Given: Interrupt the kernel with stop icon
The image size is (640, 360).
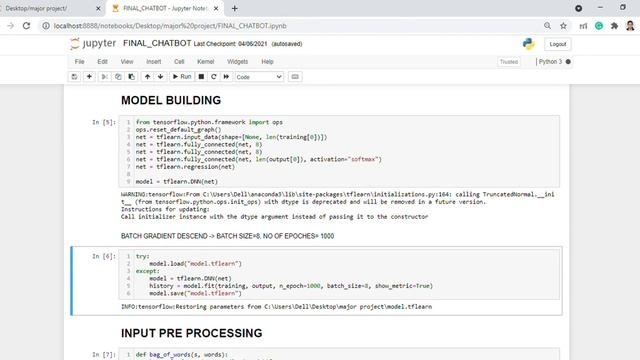Looking at the screenshot, I should 201,77.
